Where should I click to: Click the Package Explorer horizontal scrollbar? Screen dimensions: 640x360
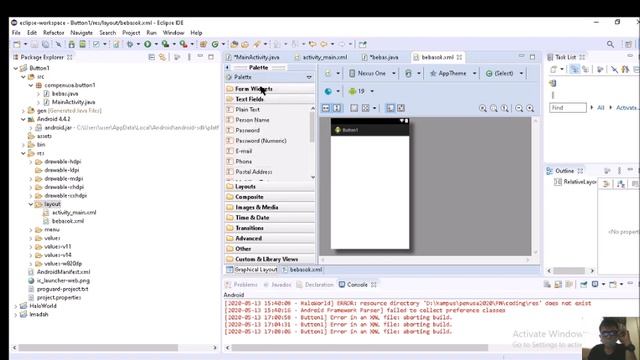click(x=98, y=347)
